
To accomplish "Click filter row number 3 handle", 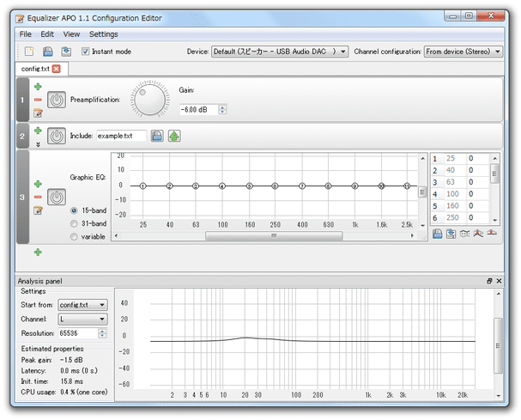I will (x=22, y=198).
